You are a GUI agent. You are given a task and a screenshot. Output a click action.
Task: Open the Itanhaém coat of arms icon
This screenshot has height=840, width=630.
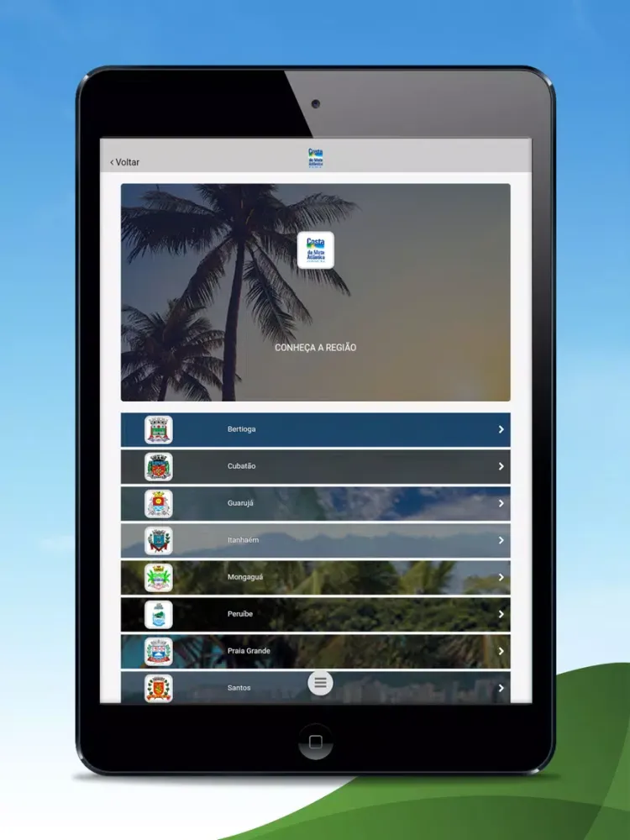click(159, 540)
